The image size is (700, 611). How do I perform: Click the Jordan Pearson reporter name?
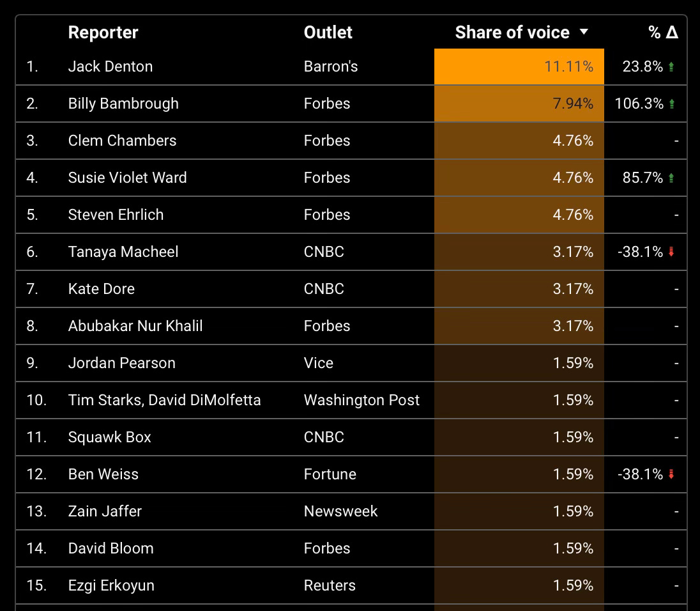121,363
